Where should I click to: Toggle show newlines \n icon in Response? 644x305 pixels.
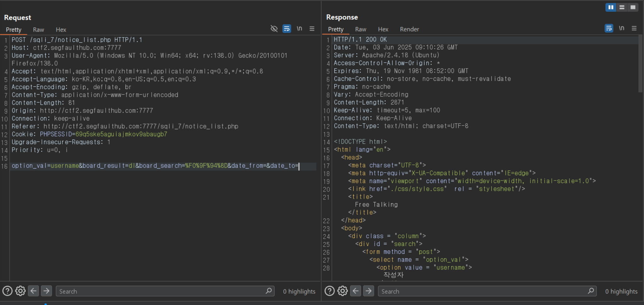pos(622,28)
